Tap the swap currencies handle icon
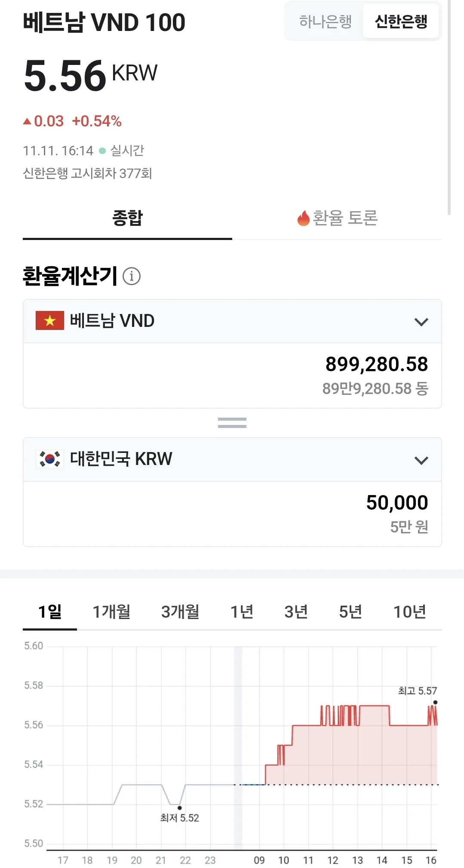 click(x=232, y=423)
